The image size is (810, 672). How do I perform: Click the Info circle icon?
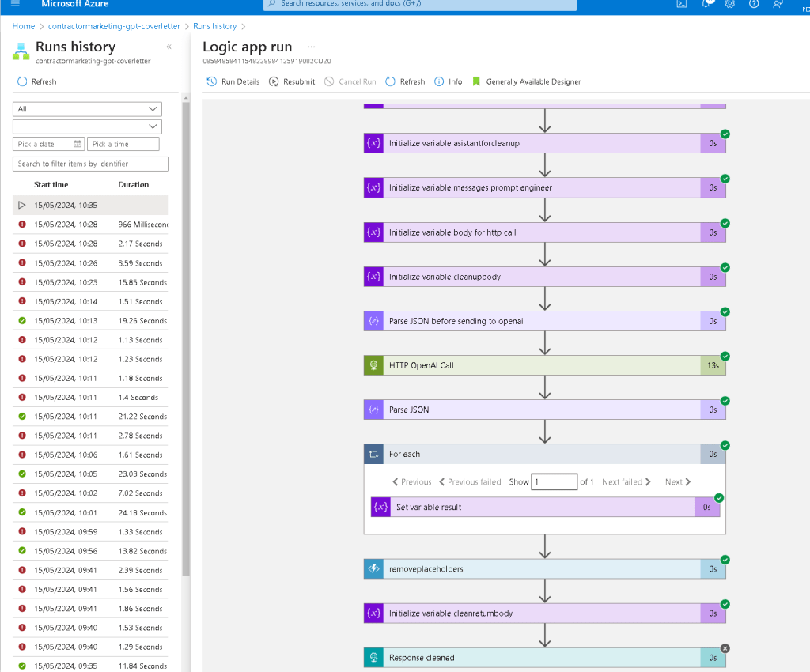[x=439, y=81]
